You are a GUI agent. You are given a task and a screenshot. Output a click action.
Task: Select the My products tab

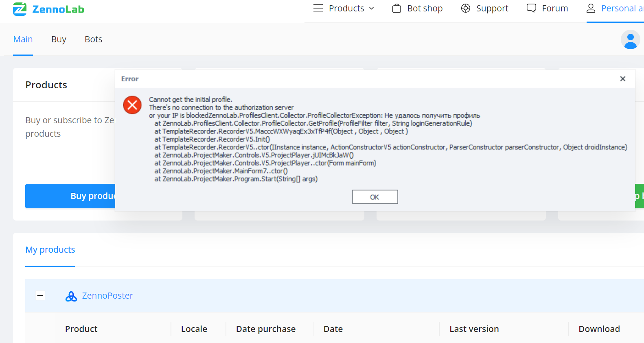50,249
